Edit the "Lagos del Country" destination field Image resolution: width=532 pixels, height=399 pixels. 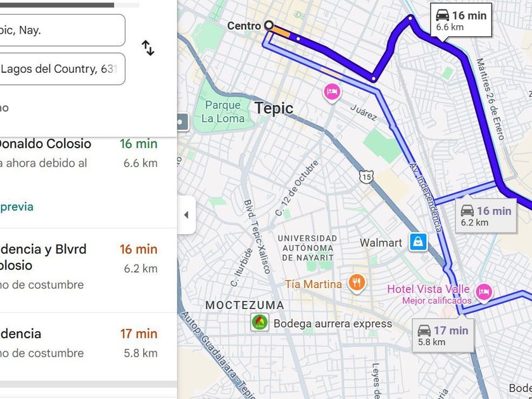point(62,69)
